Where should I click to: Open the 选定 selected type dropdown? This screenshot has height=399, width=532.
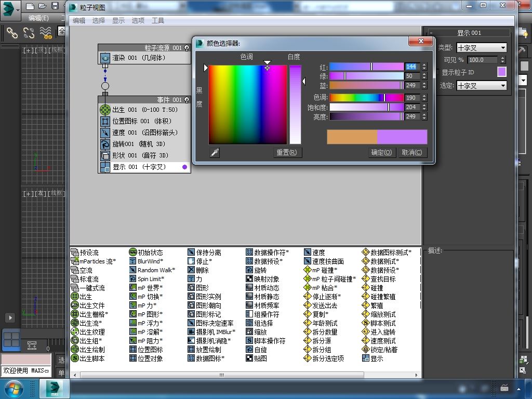[x=482, y=86]
